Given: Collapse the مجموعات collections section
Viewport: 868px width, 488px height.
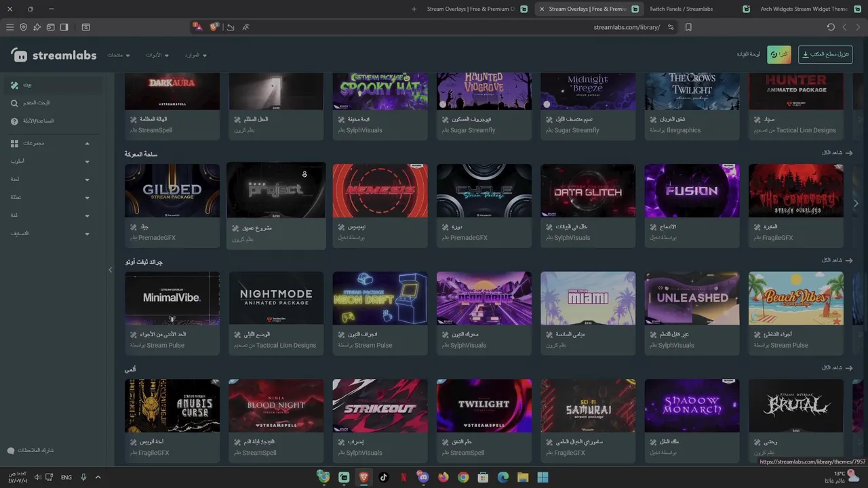Looking at the screenshot, I should point(87,144).
